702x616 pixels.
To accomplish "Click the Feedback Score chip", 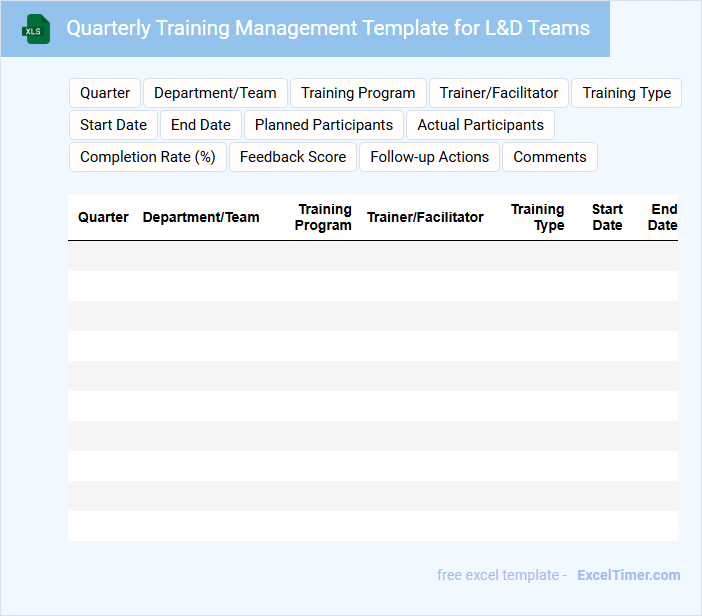I will (x=293, y=157).
